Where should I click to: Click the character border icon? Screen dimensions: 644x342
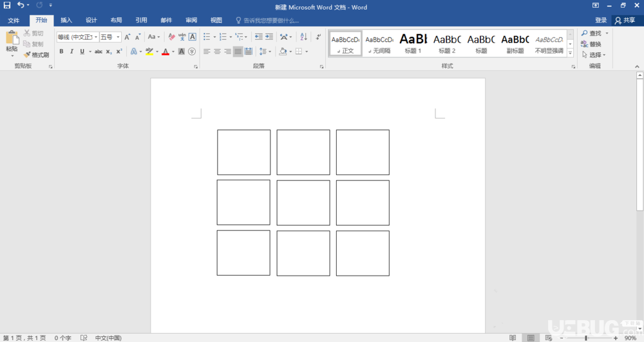[x=192, y=37]
